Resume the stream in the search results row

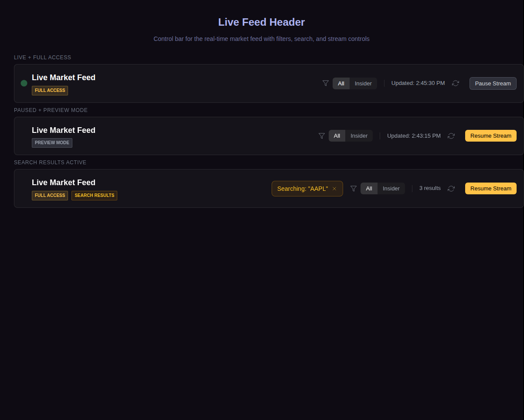[490, 188]
